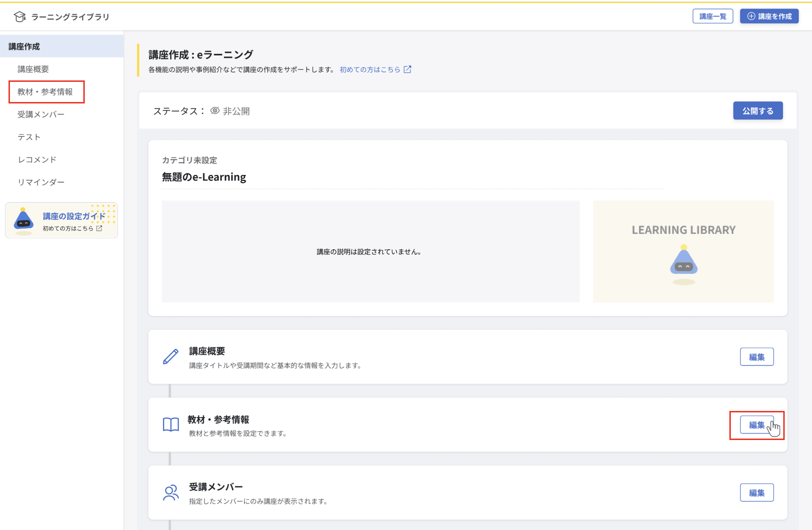
Task: Click the eye-slash icon beside 非公開 status
Action: pos(214,111)
